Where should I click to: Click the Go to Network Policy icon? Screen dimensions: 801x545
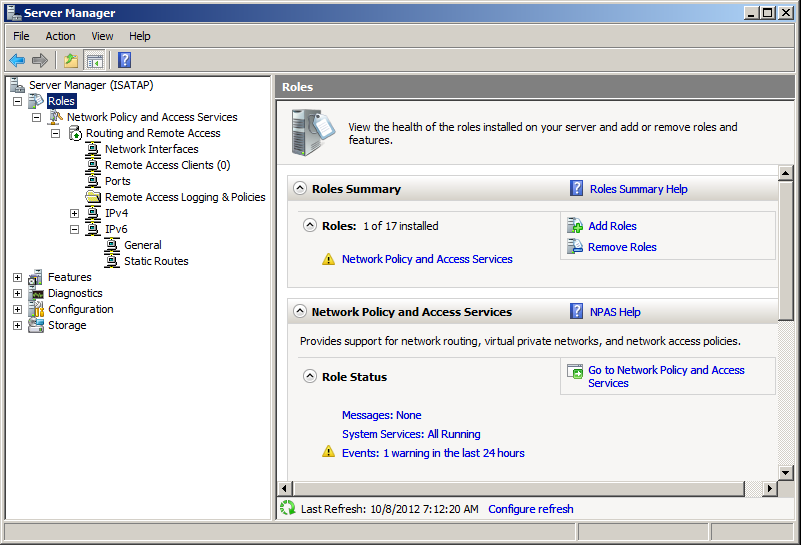point(575,371)
